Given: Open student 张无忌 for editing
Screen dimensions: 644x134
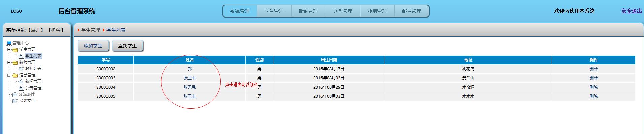Looking at the screenshot, I should tap(190, 87).
